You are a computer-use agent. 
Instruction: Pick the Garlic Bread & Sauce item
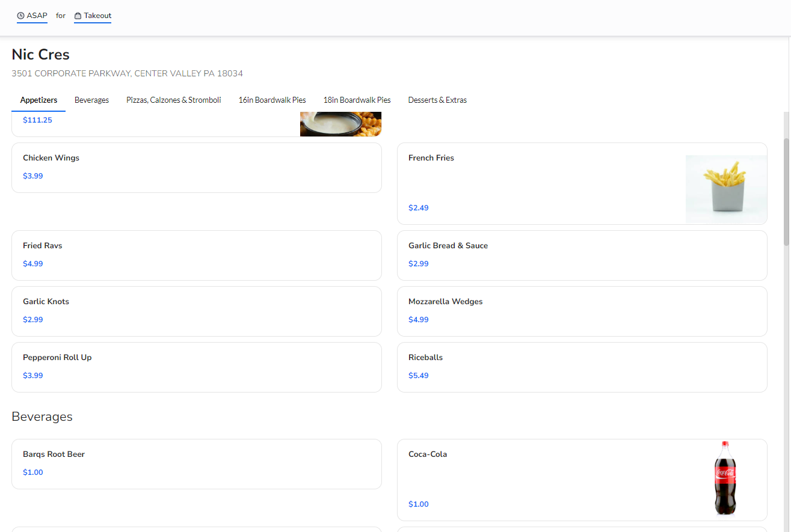(582, 255)
